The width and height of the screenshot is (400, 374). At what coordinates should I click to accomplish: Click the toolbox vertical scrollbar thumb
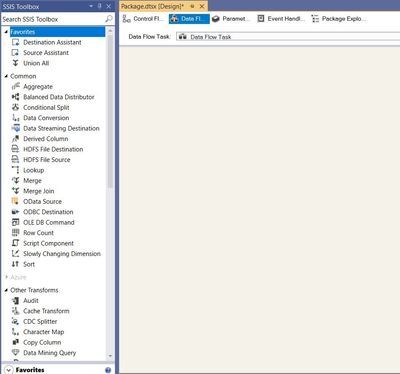[110, 110]
